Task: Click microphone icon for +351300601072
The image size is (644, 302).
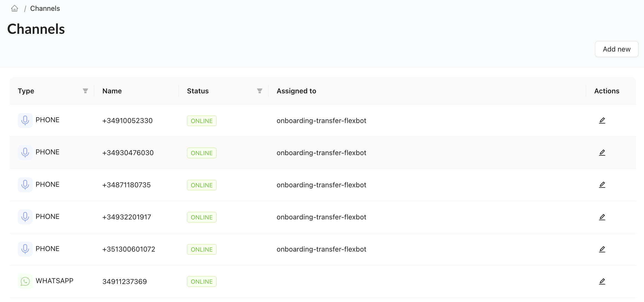Action: [25, 249]
